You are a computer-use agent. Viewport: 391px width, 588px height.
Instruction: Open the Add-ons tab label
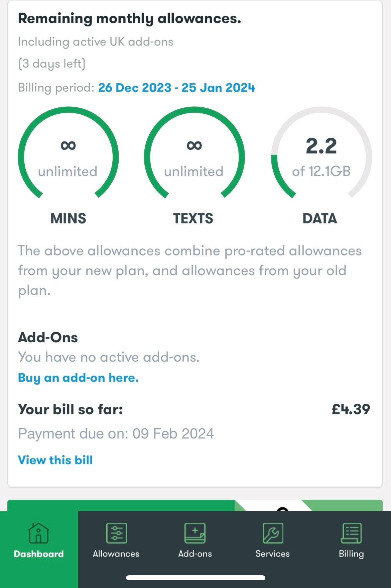tap(195, 554)
